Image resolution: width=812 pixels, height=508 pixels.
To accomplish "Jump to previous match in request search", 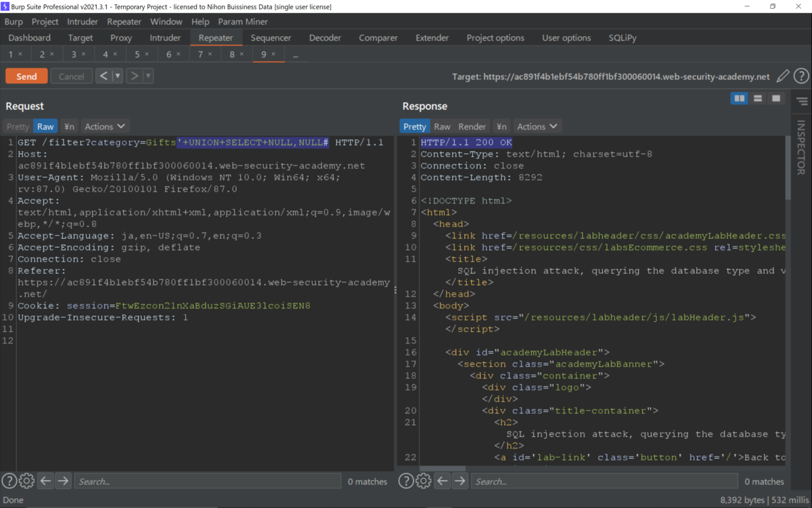I will (x=45, y=481).
